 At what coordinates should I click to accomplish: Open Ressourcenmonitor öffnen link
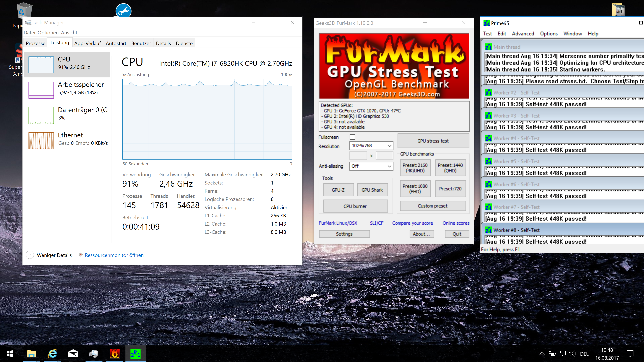click(x=114, y=255)
